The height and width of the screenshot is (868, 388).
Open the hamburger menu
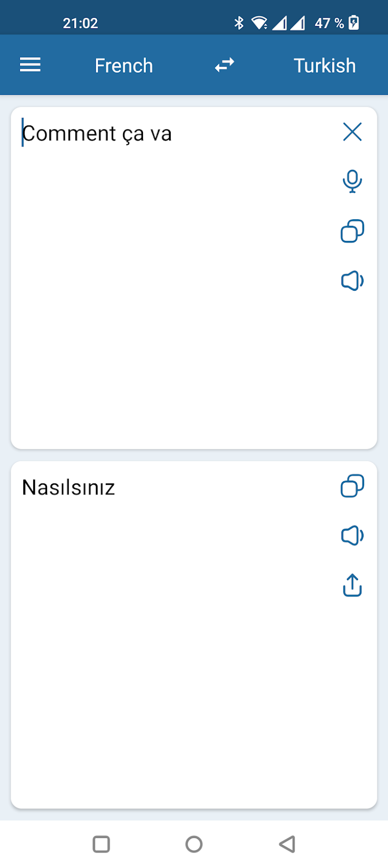(x=30, y=65)
